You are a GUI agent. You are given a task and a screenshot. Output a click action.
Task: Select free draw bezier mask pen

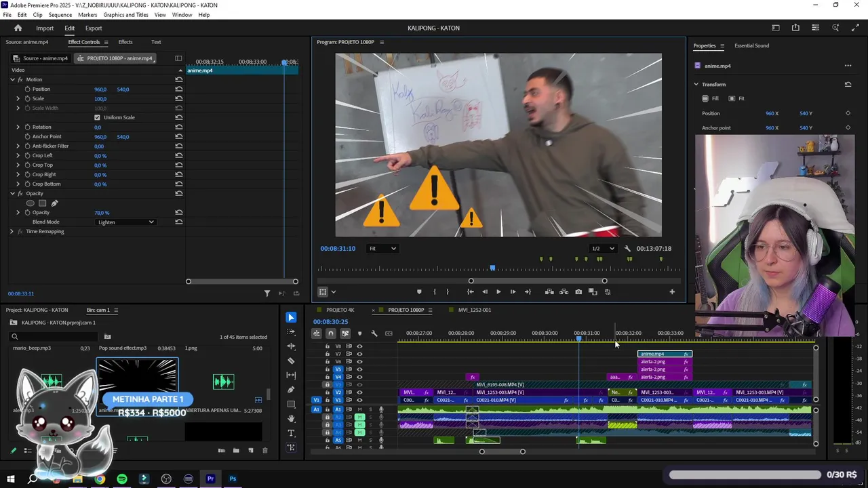tap(54, 203)
